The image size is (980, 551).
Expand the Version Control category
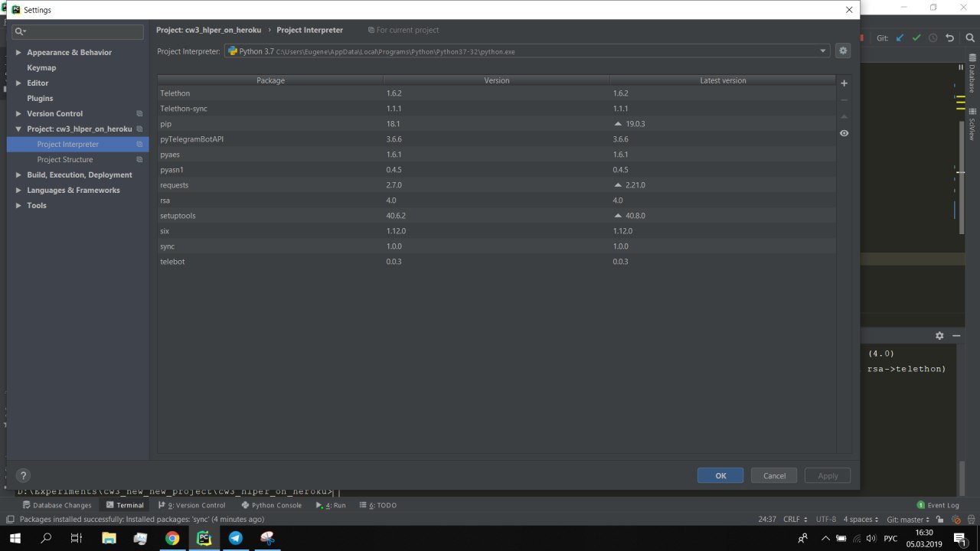19,114
